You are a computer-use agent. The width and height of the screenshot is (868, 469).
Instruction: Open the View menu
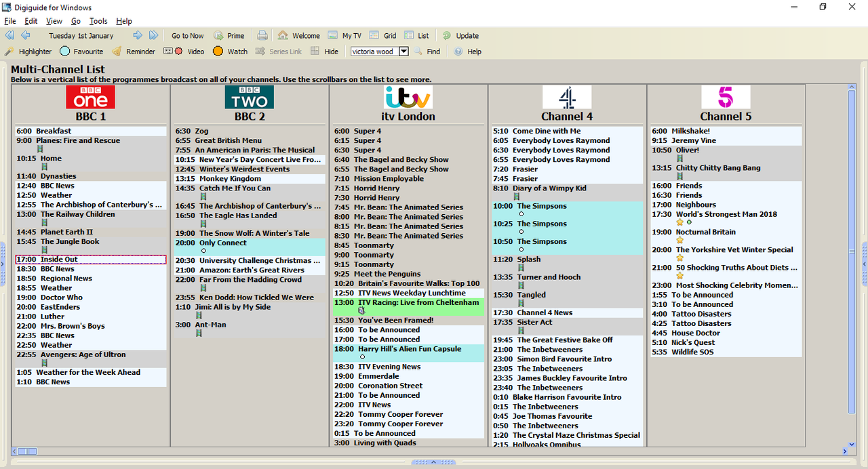click(54, 21)
